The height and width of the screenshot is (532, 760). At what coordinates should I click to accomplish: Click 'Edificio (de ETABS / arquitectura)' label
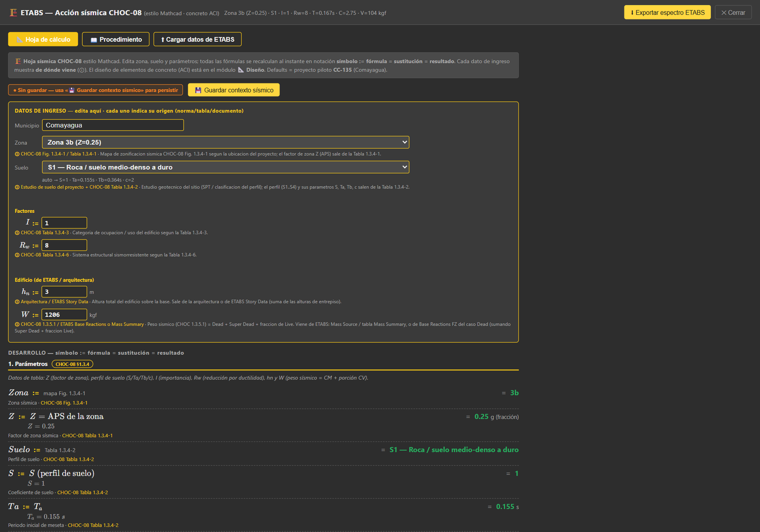(x=54, y=280)
